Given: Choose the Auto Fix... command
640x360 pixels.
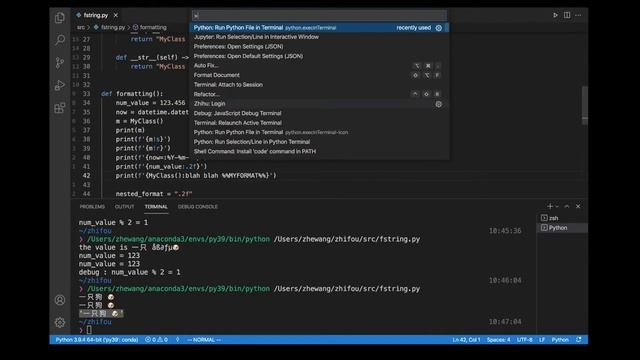Looking at the screenshot, I should [x=319, y=66].
